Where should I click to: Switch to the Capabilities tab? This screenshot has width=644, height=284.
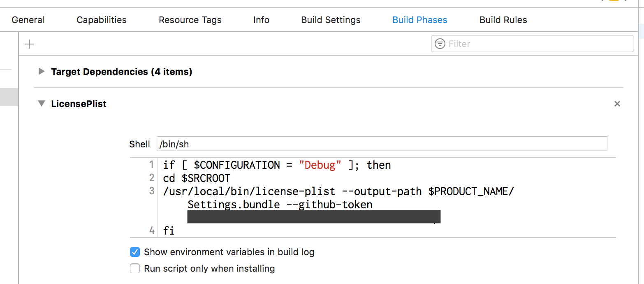[x=102, y=20]
